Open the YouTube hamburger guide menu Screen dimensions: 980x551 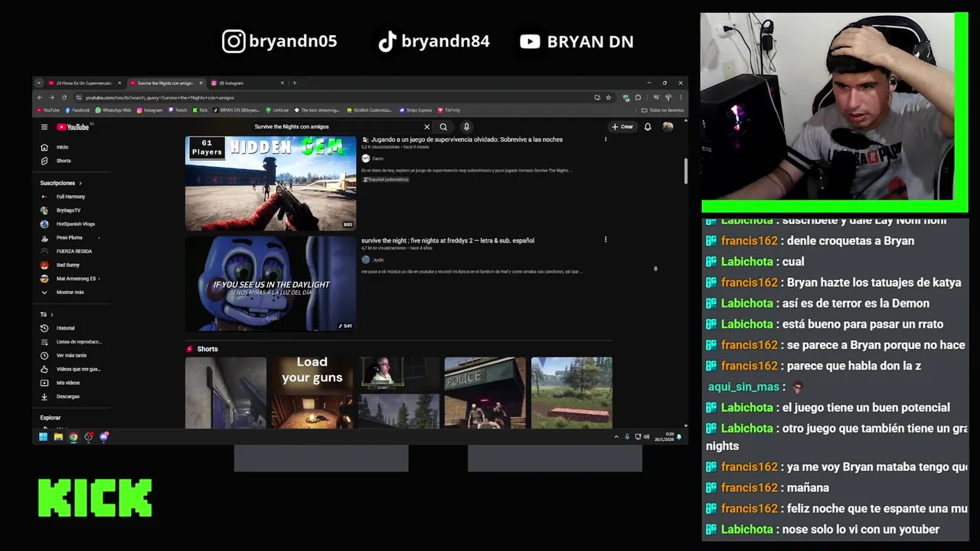(x=44, y=127)
